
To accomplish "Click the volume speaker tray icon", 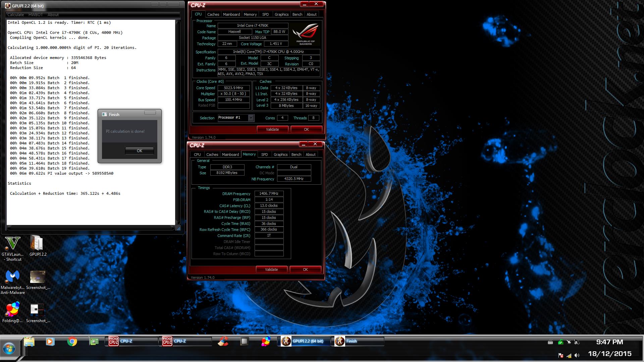I will (x=577, y=355).
